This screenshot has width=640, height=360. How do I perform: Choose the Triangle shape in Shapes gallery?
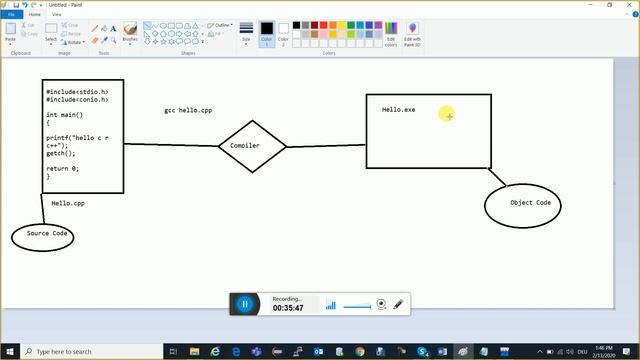click(196, 26)
